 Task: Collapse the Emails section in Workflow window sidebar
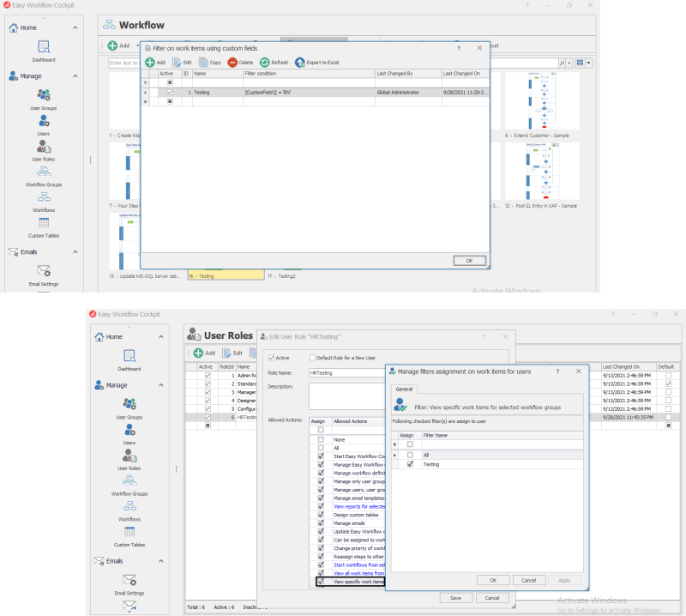[75, 252]
